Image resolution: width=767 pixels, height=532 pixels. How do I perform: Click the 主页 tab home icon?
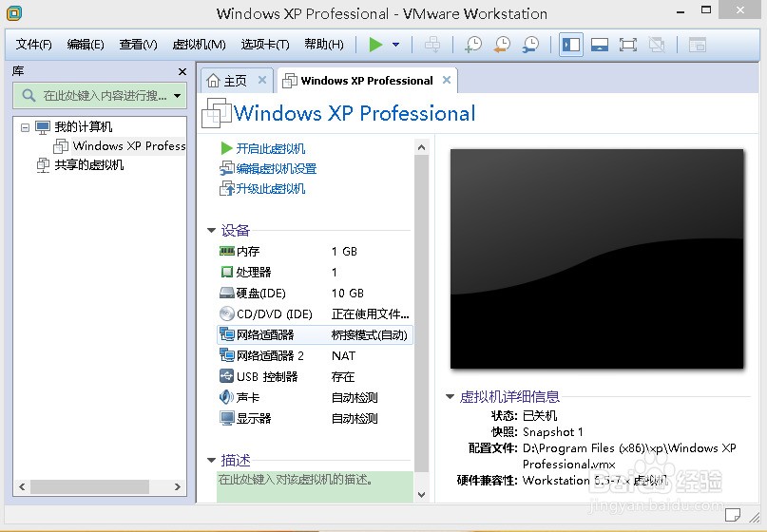click(213, 80)
